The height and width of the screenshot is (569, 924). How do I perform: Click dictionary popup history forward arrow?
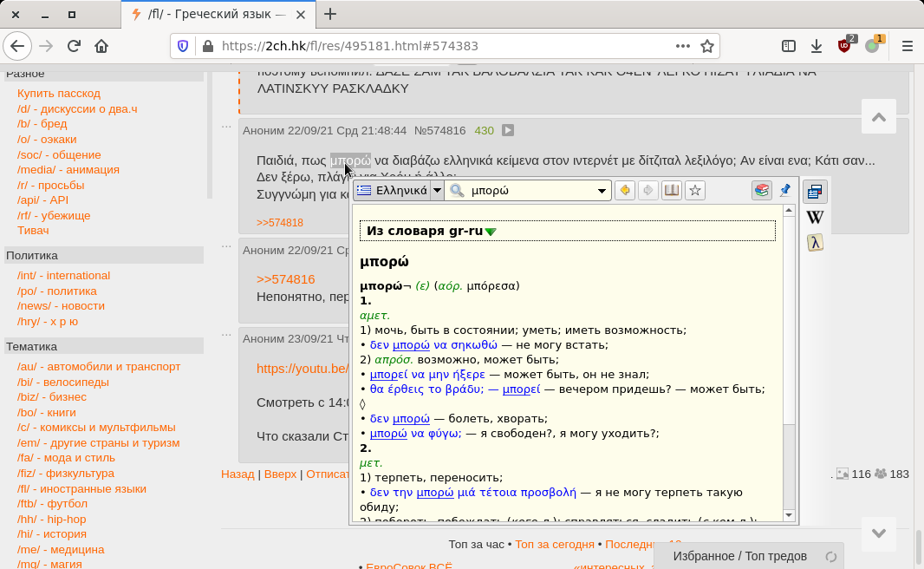[647, 191]
